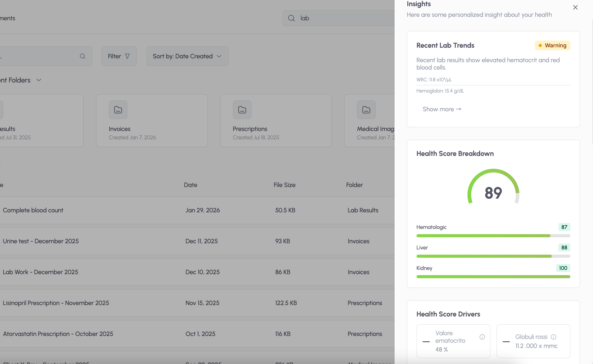Close the Insights panel
Viewport: 593px width, 364px height.
click(x=575, y=8)
